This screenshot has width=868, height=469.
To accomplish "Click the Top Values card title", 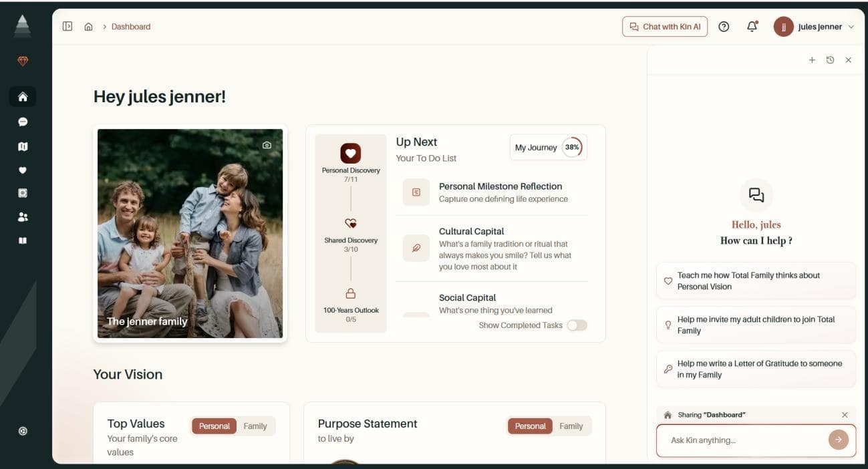I will click(x=136, y=424).
